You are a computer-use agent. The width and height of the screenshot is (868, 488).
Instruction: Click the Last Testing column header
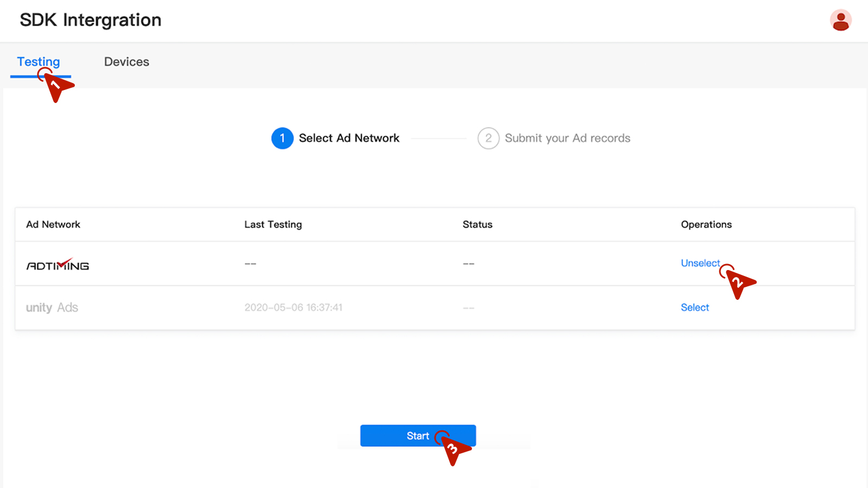point(273,224)
